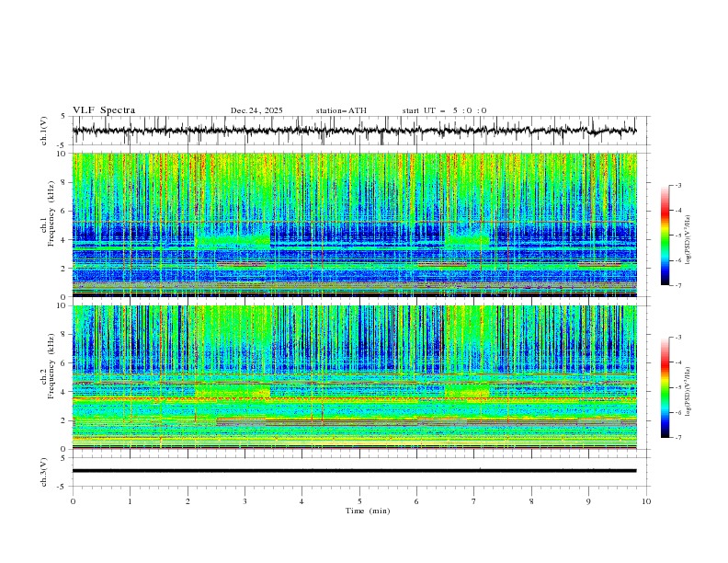Select the date text "Dec. 24, 2025"

(256, 110)
